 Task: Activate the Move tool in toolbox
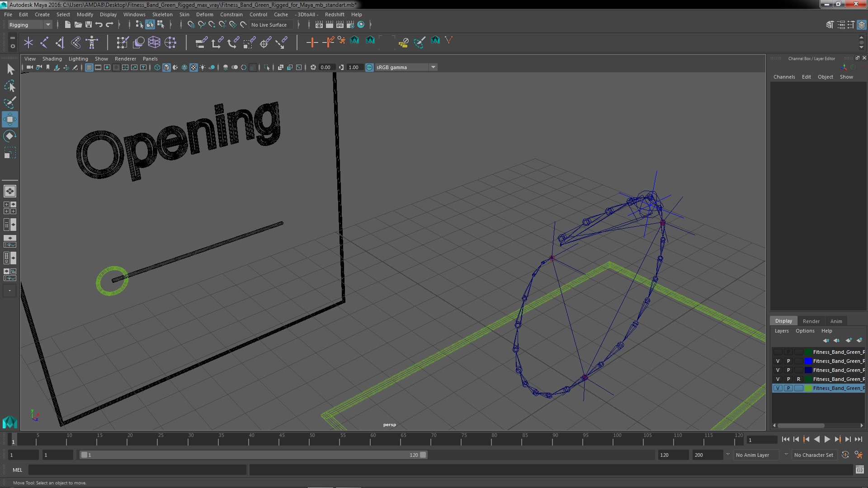(x=10, y=119)
